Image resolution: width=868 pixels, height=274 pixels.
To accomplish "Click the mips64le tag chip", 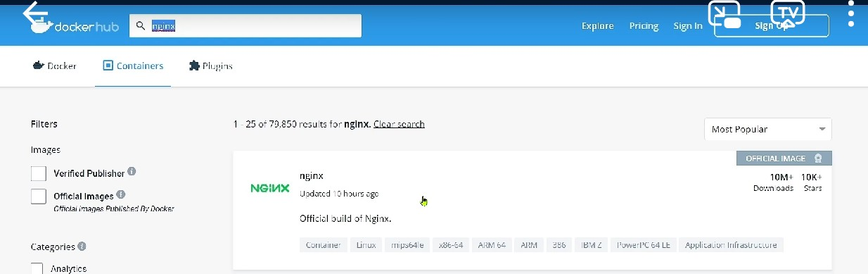I will [x=407, y=245].
